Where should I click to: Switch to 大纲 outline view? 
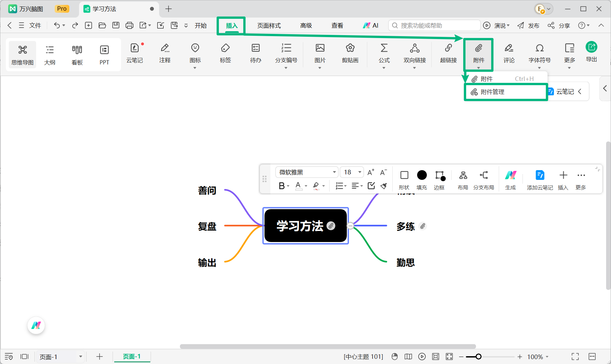50,55
